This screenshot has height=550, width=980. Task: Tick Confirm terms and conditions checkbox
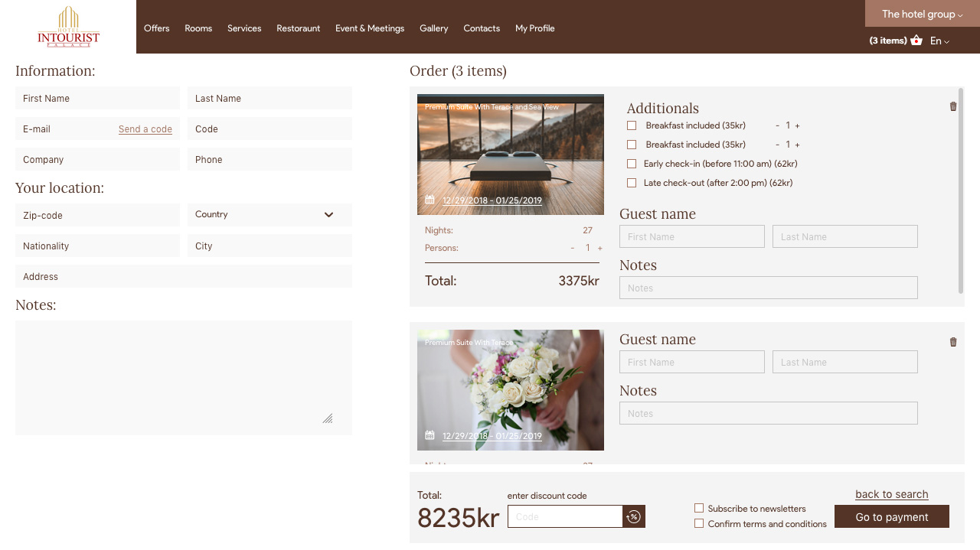699,523
